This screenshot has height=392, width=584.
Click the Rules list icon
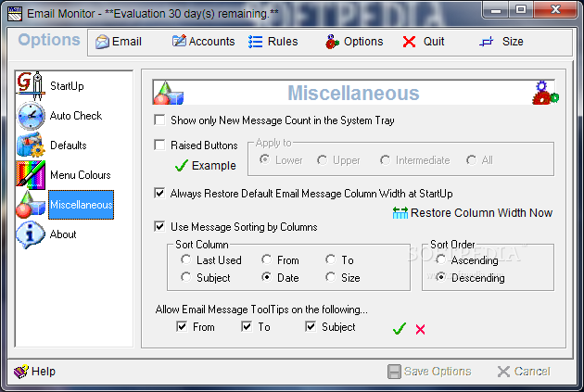pos(256,42)
